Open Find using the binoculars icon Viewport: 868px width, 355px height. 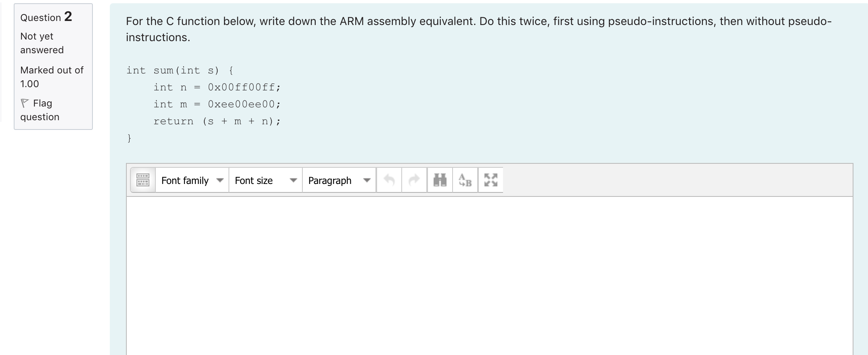click(439, 180)
